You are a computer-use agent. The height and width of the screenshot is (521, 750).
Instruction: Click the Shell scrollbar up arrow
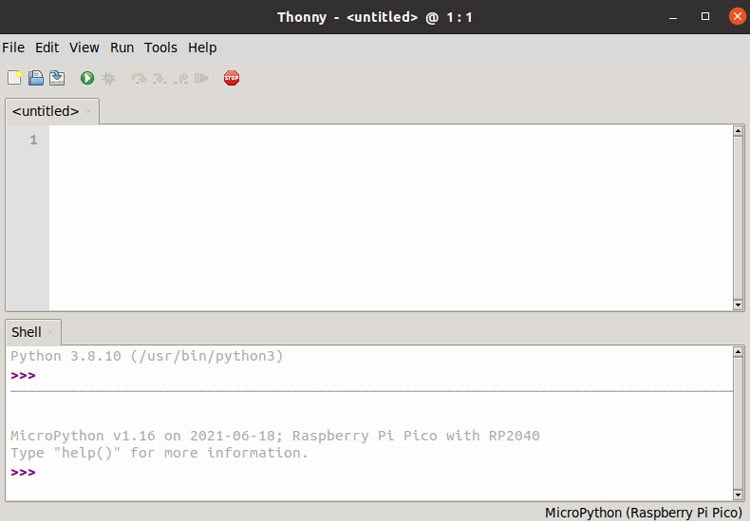click(x=738, y=352)
